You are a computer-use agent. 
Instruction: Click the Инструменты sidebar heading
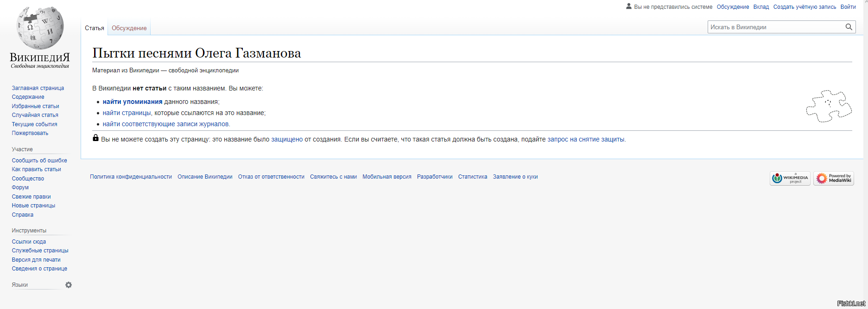pyautogui.click(x=29, y=231)
